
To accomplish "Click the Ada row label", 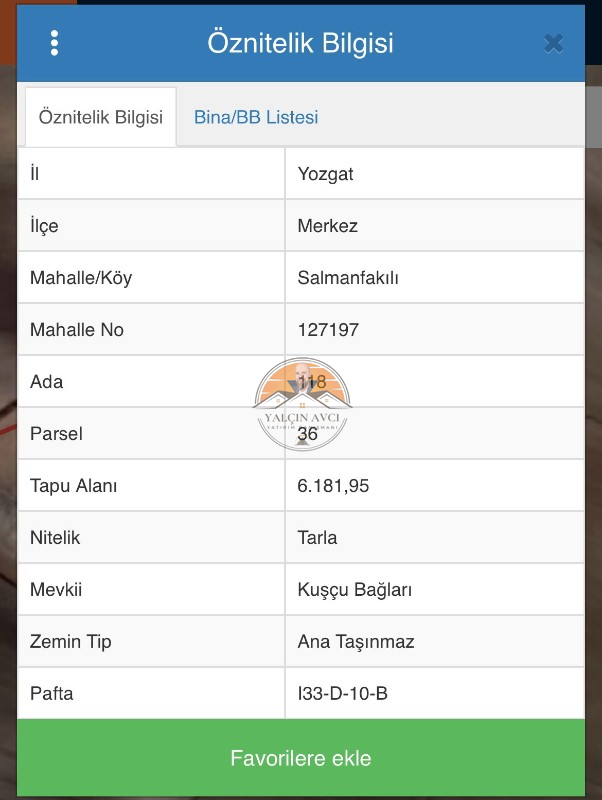I will (46, 382).
